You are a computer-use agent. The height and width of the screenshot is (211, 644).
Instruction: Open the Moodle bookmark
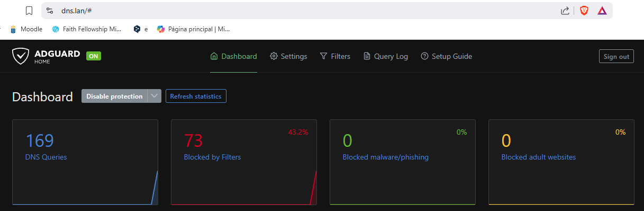point(26,29)
